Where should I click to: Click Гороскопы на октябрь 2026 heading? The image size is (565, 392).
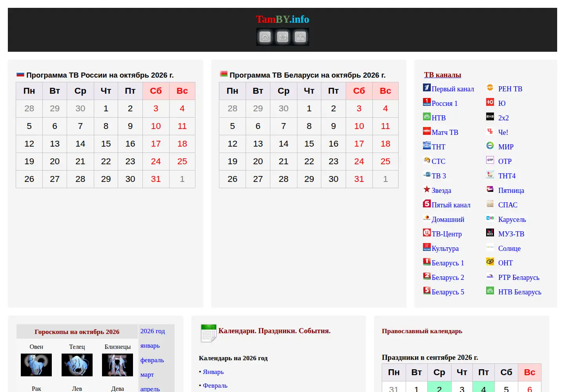tap(77, 332)
